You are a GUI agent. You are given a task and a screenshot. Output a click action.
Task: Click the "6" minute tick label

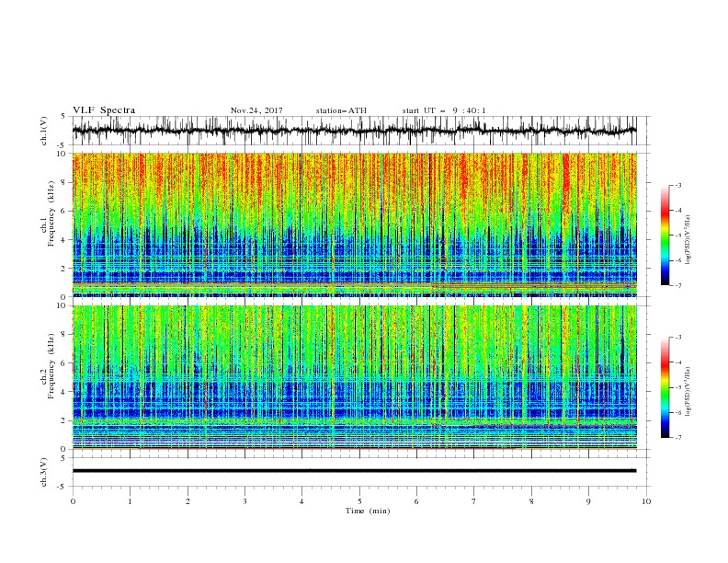[x=416, y=501]
